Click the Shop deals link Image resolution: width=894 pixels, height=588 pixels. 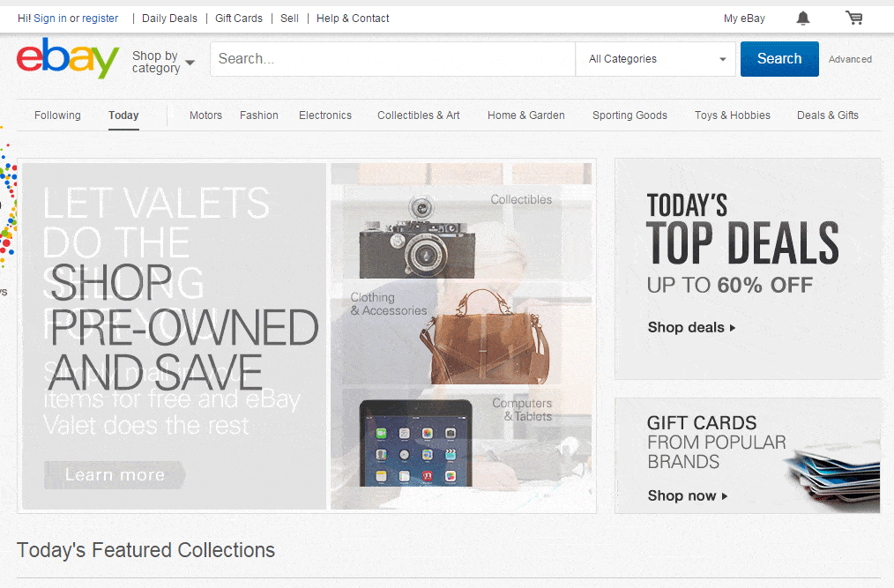pyautogui.click(x=691, y=327)
